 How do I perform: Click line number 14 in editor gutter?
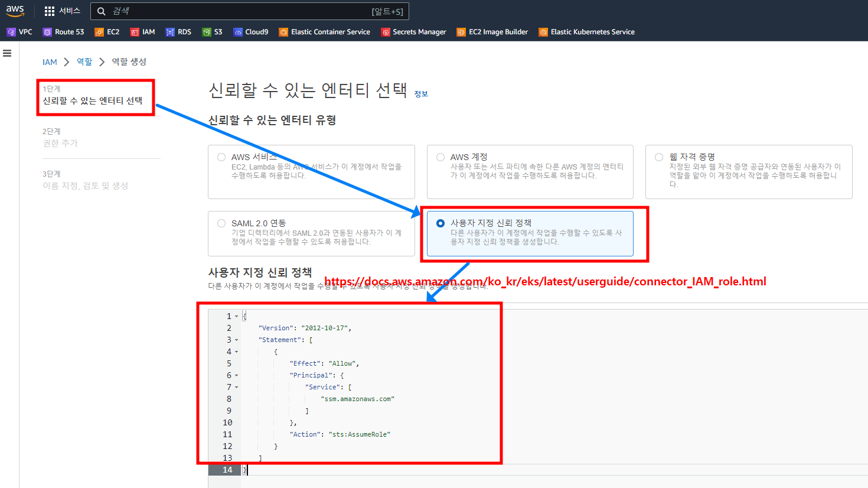(227, 470)
